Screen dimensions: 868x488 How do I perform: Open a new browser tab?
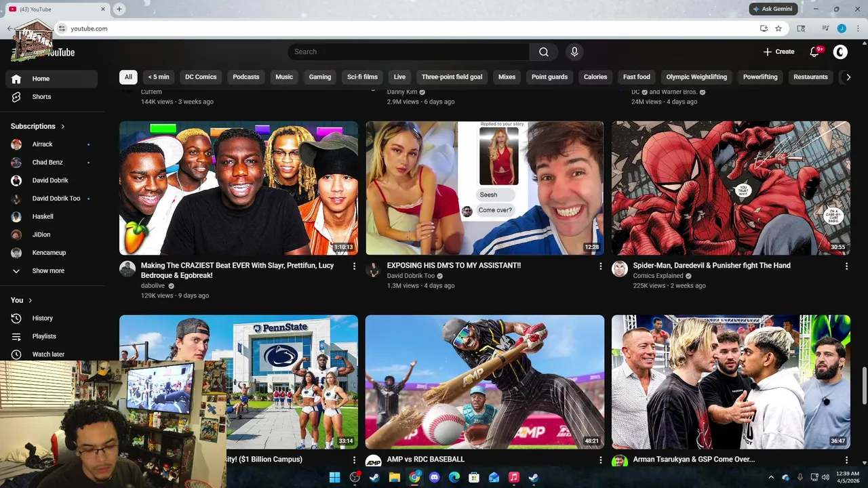tap(119, 9)
